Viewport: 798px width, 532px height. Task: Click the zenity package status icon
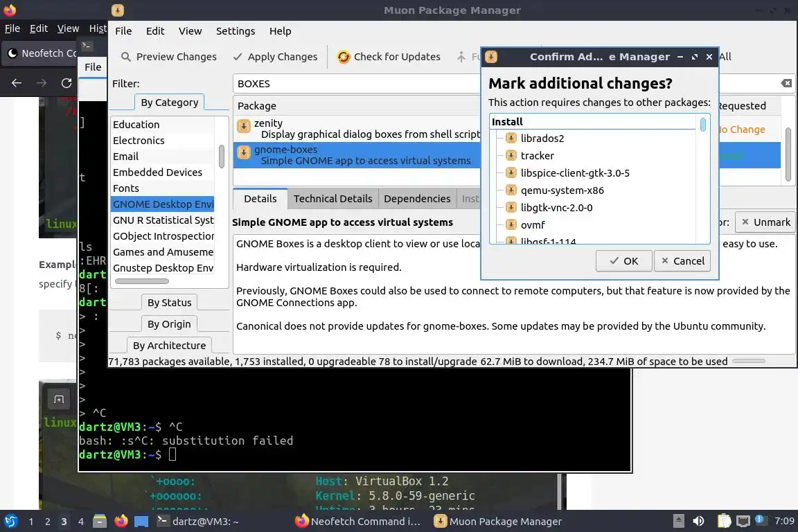244,126
